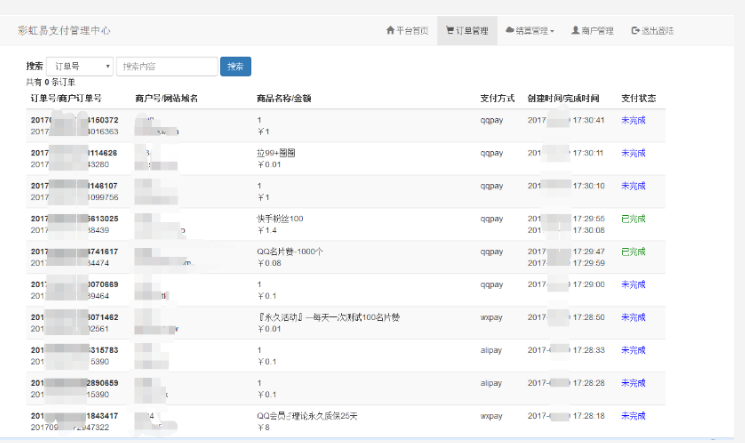Click the blue 搜索 button

pyautogui.click(x=235, y=66)
